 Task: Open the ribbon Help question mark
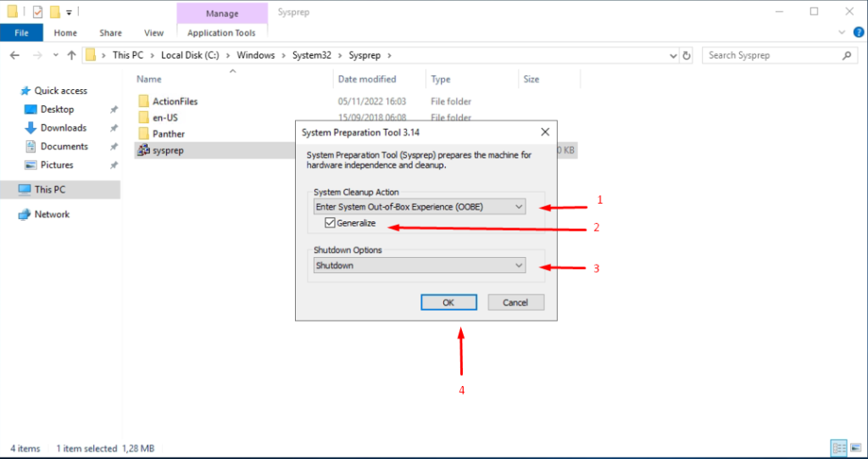click(855, 33)
